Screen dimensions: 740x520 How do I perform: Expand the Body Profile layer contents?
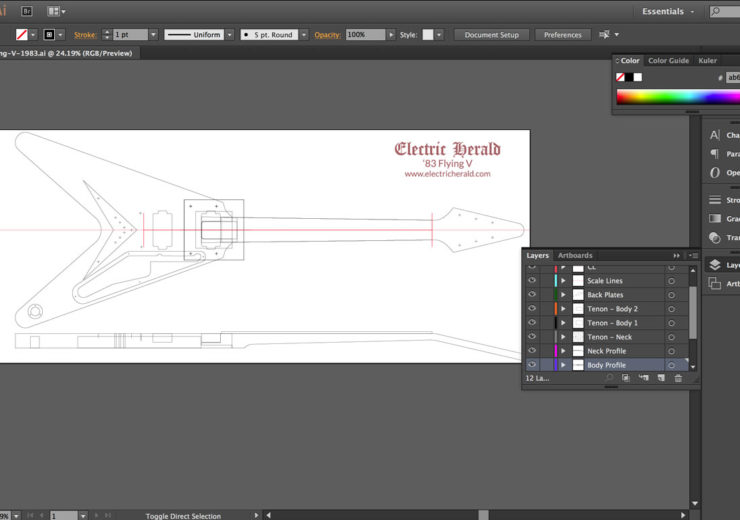click(x=563, y=365)
